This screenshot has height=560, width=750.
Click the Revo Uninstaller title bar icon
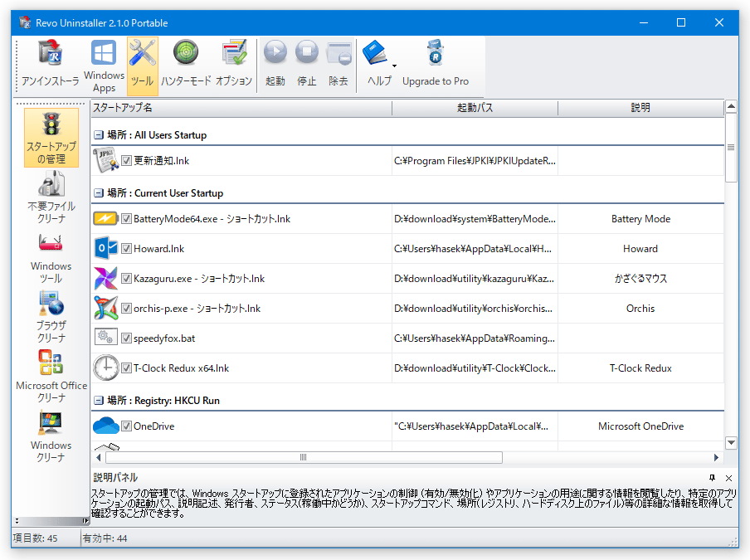pyautogui.click(x=25, y=22)
